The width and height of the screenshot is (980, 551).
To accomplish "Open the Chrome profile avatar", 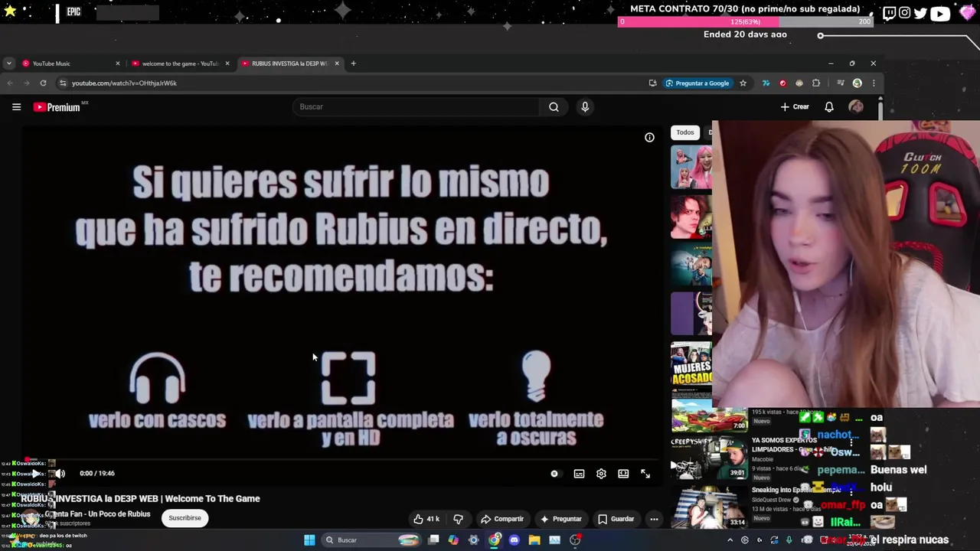I will coord(857,83).
